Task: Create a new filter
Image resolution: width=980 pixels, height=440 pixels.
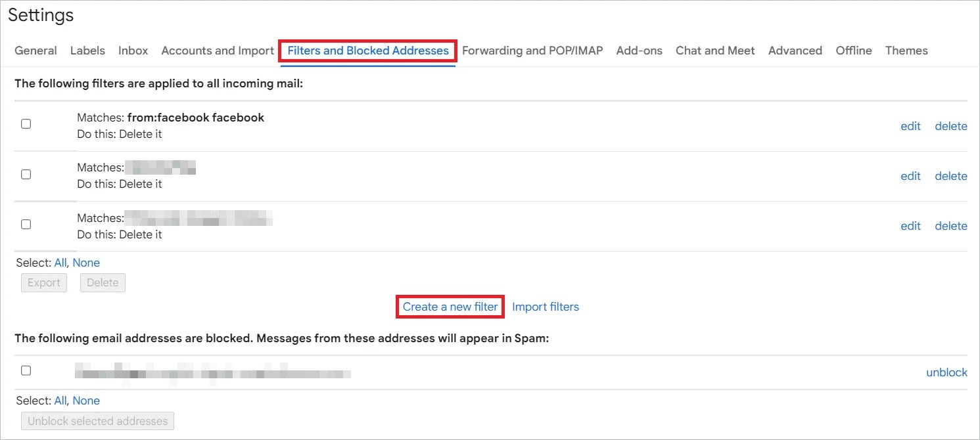Action: tap(450, 306)
